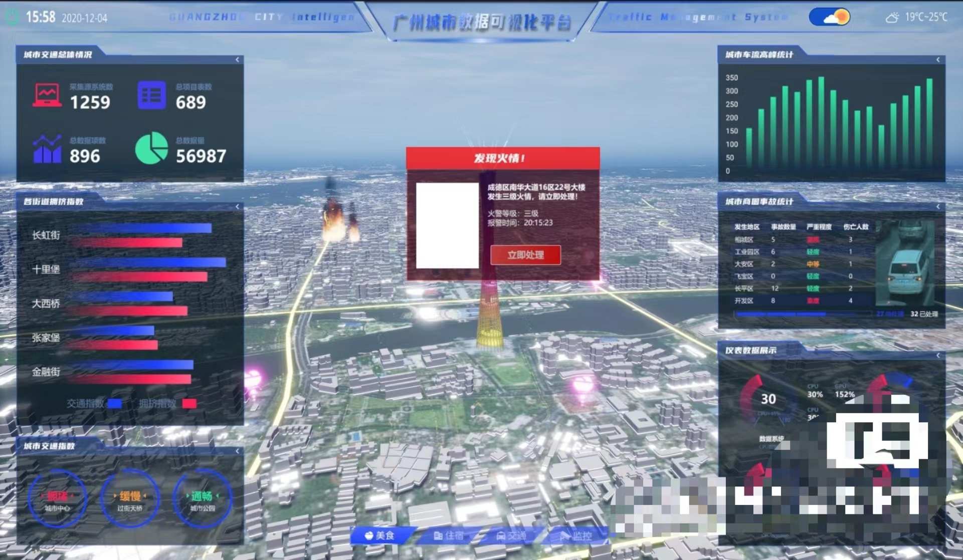Click the 长虹街 street label
The width and height of the screenshot is (963, 560).
point(46,235)
